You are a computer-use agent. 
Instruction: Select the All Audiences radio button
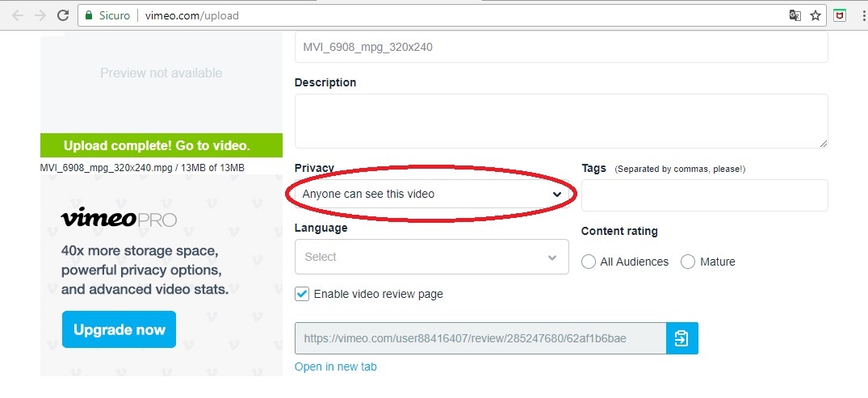[589, 262]
